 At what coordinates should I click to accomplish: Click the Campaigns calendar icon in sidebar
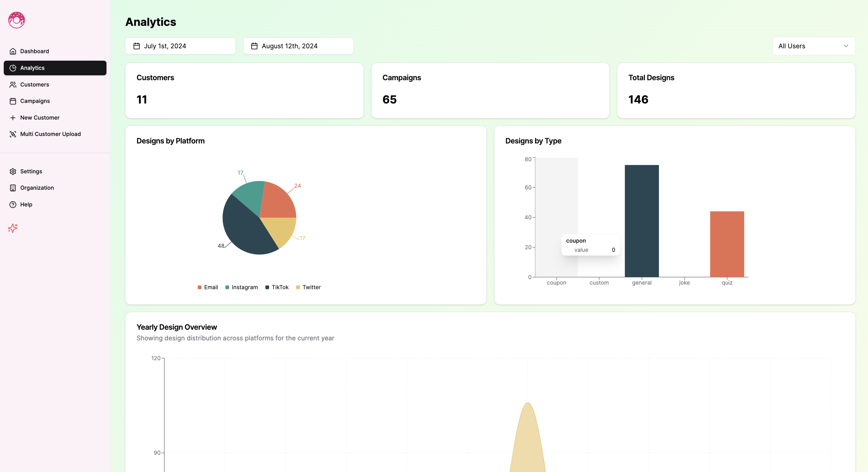pos(13,101)
